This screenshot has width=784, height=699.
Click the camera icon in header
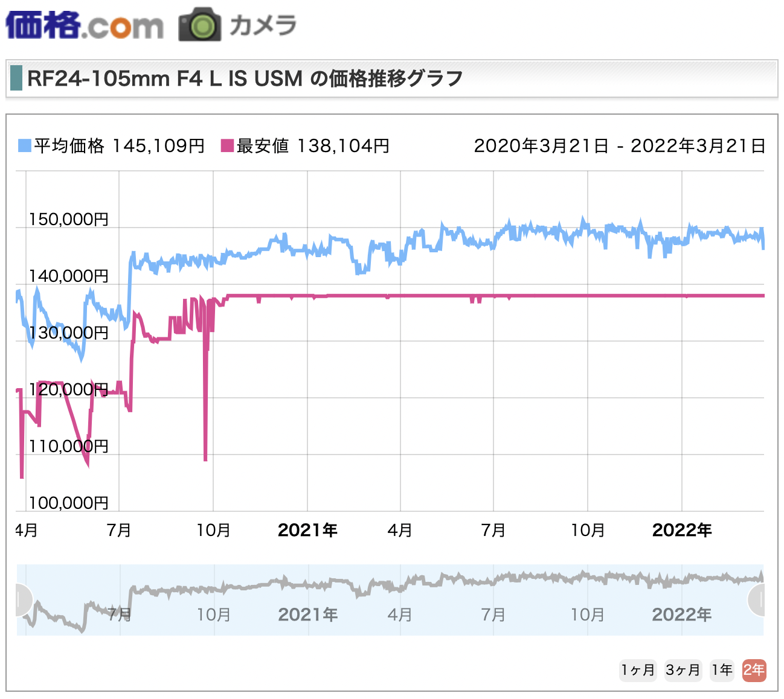pyautogui.click(x=200, y=25)
